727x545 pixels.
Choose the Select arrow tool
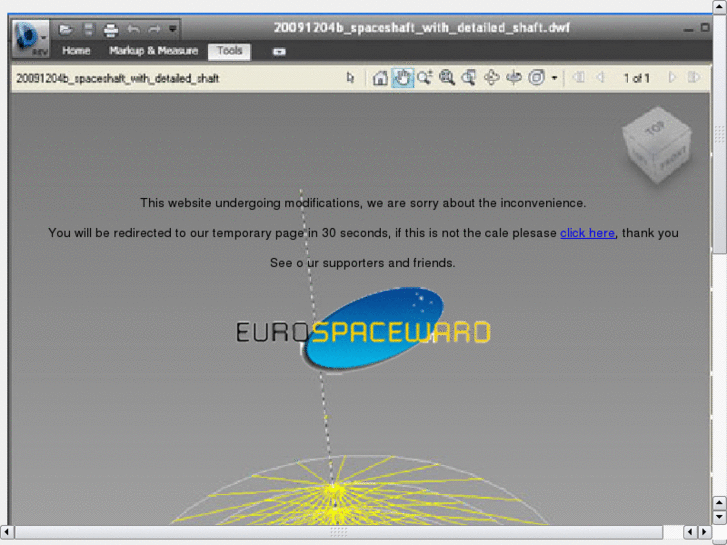click(x=351, y=77)
